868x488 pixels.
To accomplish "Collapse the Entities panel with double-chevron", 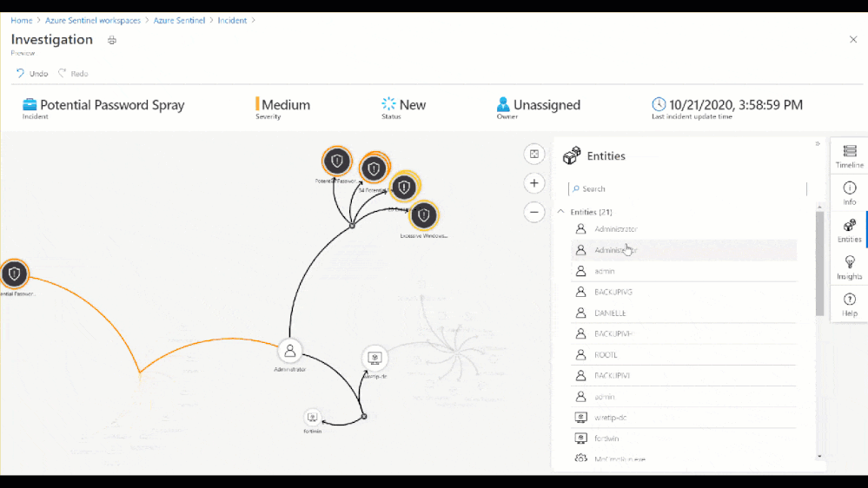I will pyautogui.click(x=818, y=144).
